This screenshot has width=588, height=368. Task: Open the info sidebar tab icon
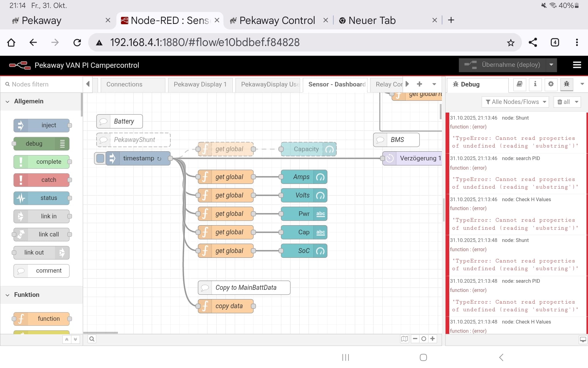535,84
